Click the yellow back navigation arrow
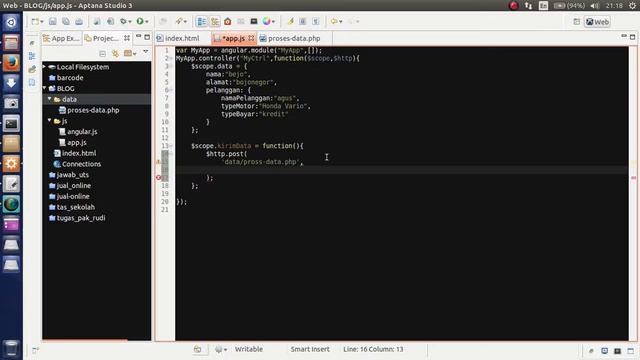This screenshot has height=360, width=640. click(x=334, y=21)
